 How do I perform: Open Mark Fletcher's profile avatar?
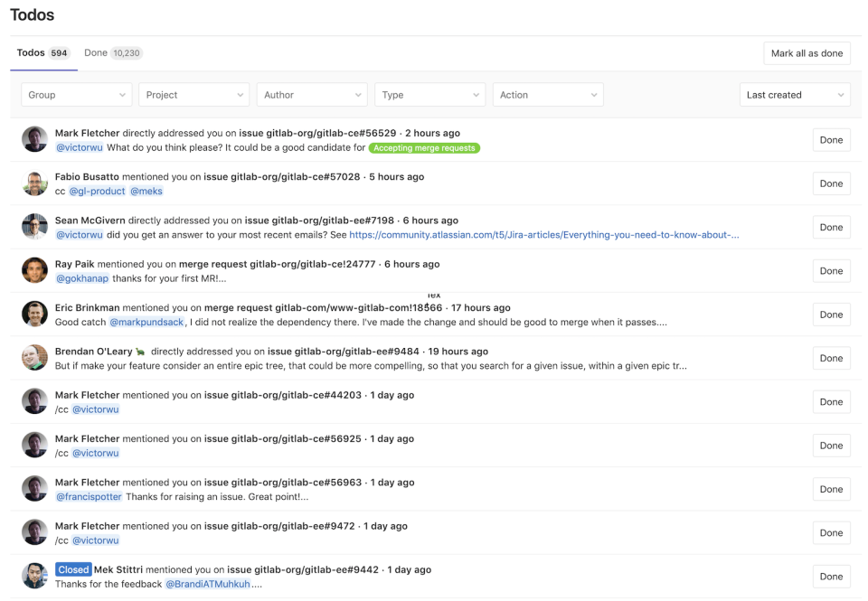pyautogui.click(x=34, y=139)
